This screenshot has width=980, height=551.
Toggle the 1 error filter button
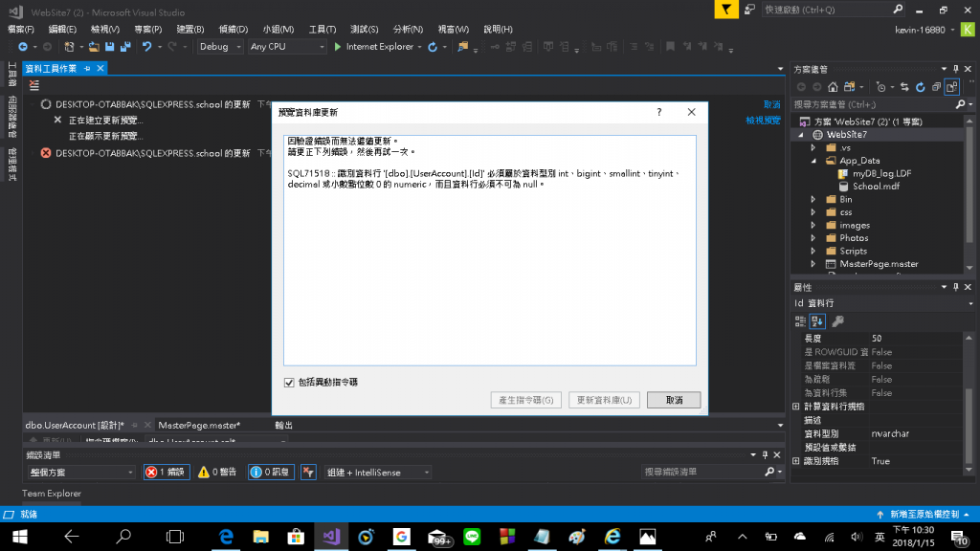167,473
